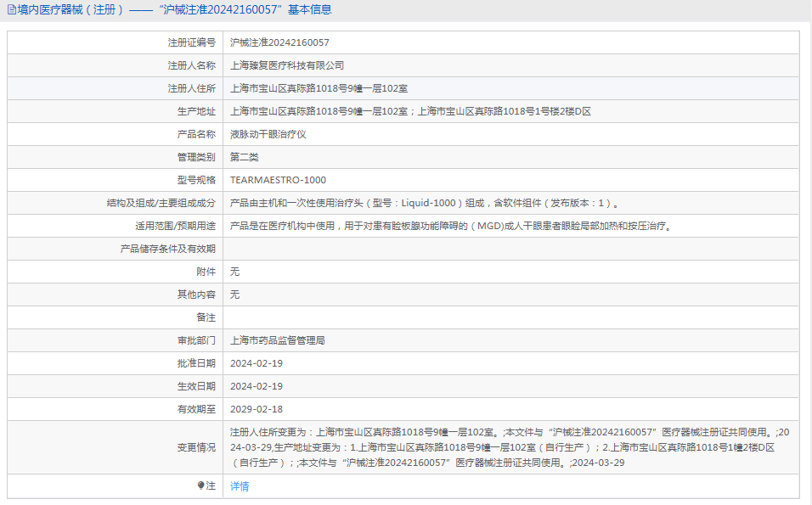Select registrant name 上海臻复医疗科技有限公司

click(287, 65)
